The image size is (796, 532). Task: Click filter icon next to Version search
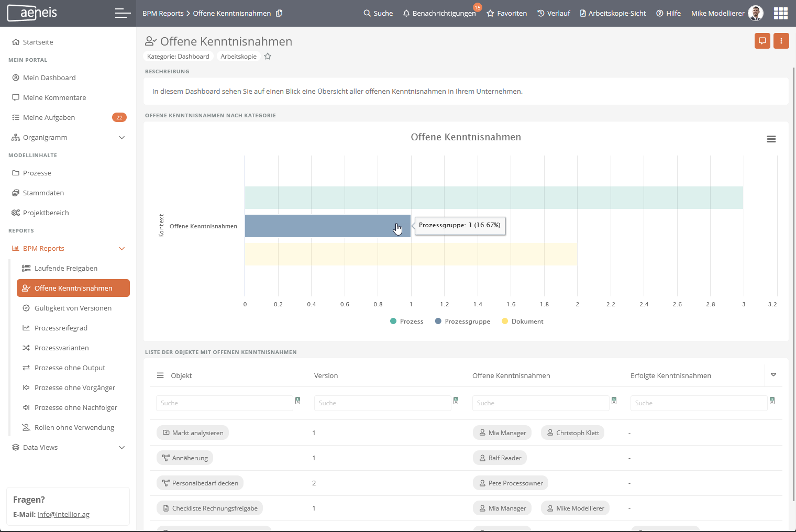(x=456, y=401)
